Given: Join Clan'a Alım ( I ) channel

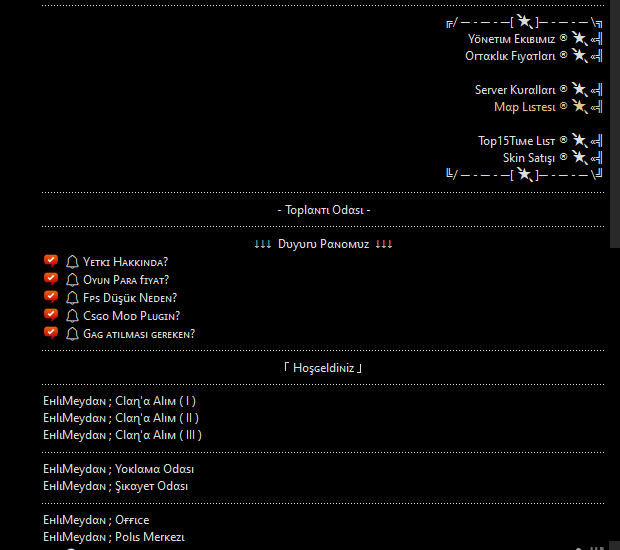Looking at the screenshot, I should tap(119, 401).
